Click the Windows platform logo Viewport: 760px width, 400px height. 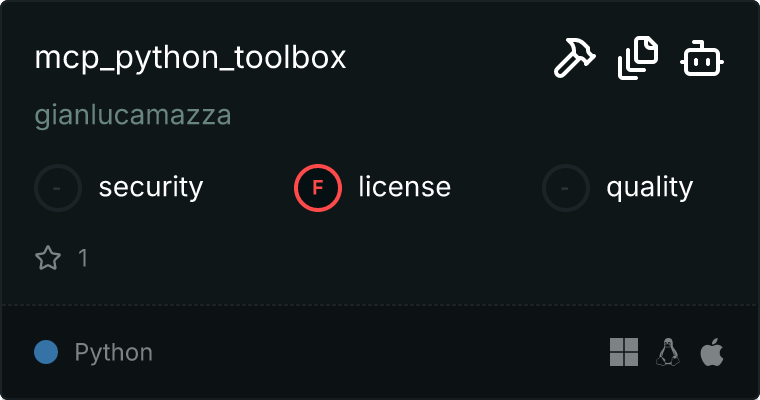pyautogui.click(x=624, y=352)
